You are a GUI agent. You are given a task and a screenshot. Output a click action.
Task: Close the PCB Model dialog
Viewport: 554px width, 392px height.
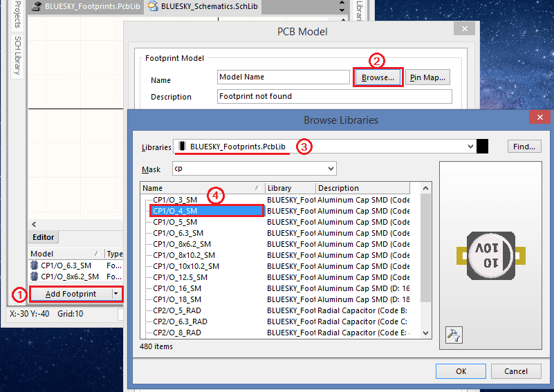pos(465,28)
